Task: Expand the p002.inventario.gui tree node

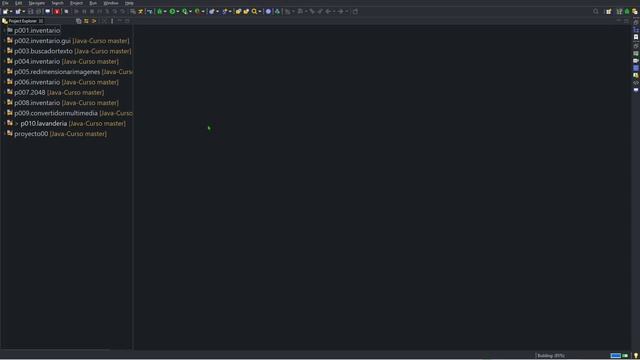Action: (x=4, y=41)
